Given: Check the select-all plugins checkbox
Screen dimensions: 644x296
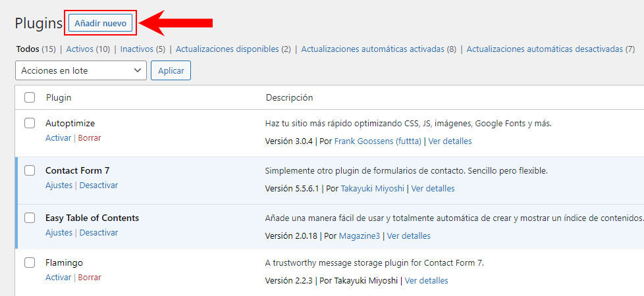Looking at the screenshot, I should click(30, 98).
